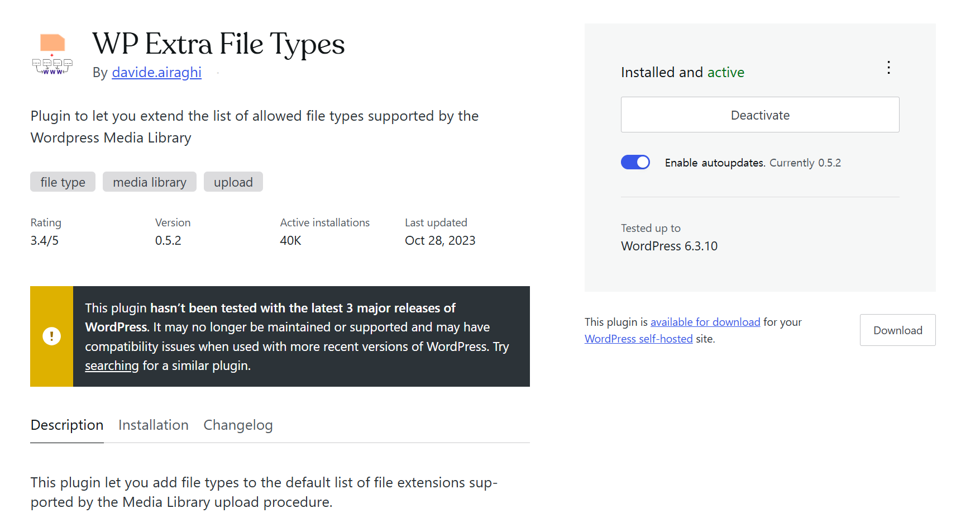
Task: Click the version value 0.5.2 under Version
Action: (168, 241)
